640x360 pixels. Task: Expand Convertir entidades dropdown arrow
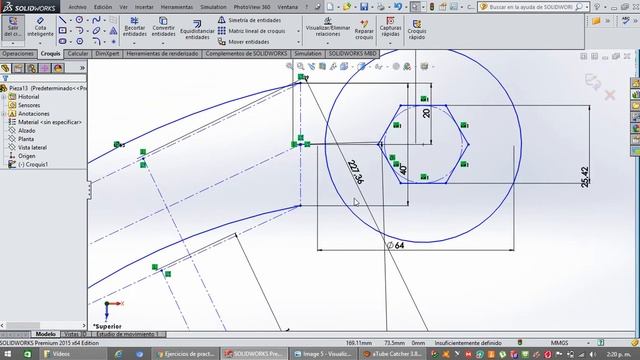[x=163, y=43]
